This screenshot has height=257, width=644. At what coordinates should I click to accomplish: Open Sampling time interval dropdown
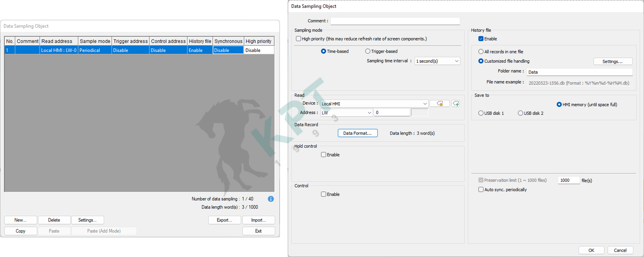pyautogui.click(x=437, y=61)
